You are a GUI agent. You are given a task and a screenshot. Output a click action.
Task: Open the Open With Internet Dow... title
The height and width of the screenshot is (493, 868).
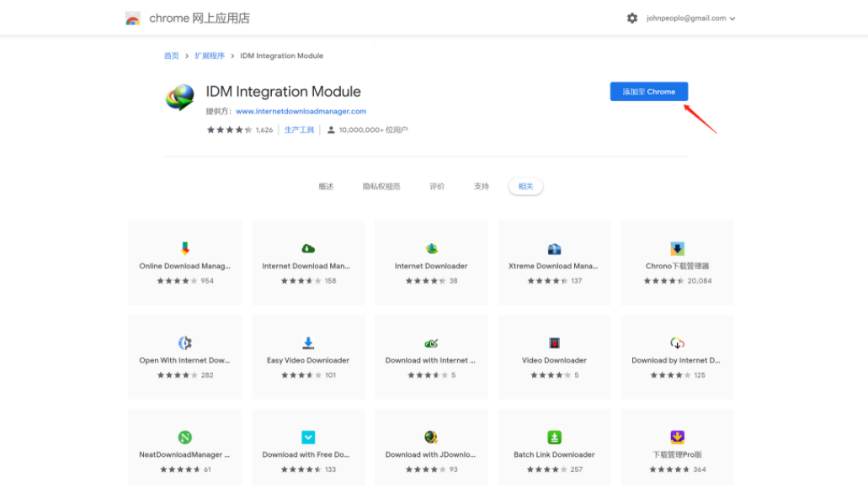coord(184,360)
